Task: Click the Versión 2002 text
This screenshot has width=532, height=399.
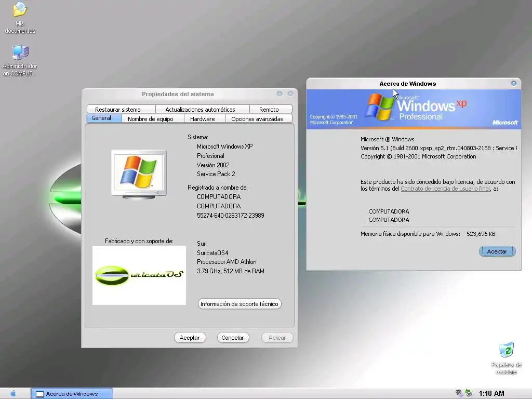Action: (213, 165)
